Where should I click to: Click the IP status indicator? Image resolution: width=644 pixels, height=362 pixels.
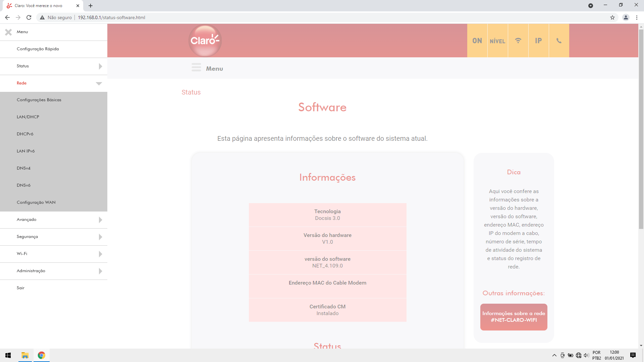click(x=538, y=41)
